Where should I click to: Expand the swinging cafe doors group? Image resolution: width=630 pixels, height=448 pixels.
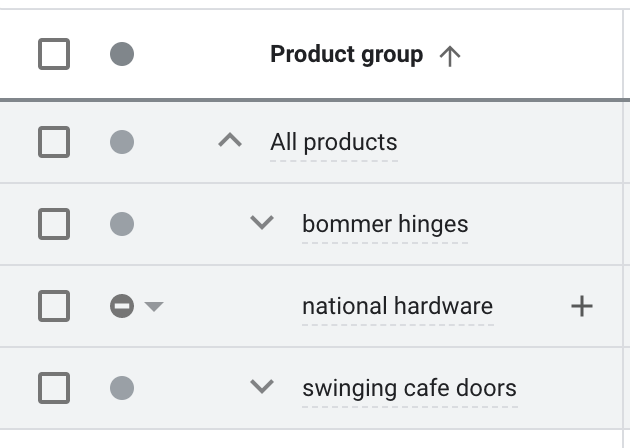tap(262, 387)
